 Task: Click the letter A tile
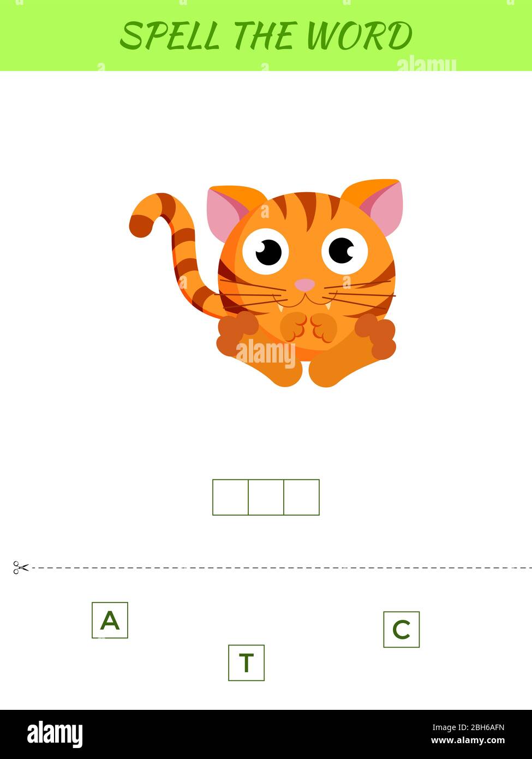pos(110,620)
